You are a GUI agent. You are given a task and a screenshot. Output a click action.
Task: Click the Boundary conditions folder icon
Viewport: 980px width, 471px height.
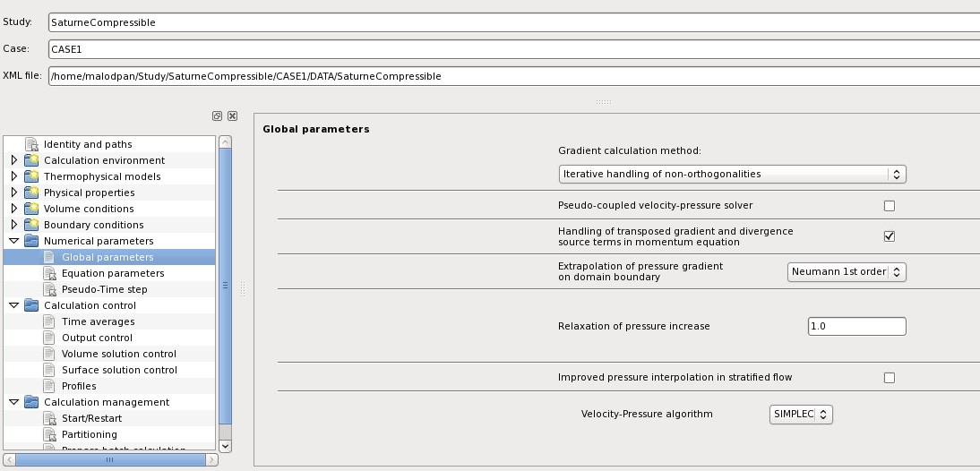pyautogui.click(x=33, y=225)
